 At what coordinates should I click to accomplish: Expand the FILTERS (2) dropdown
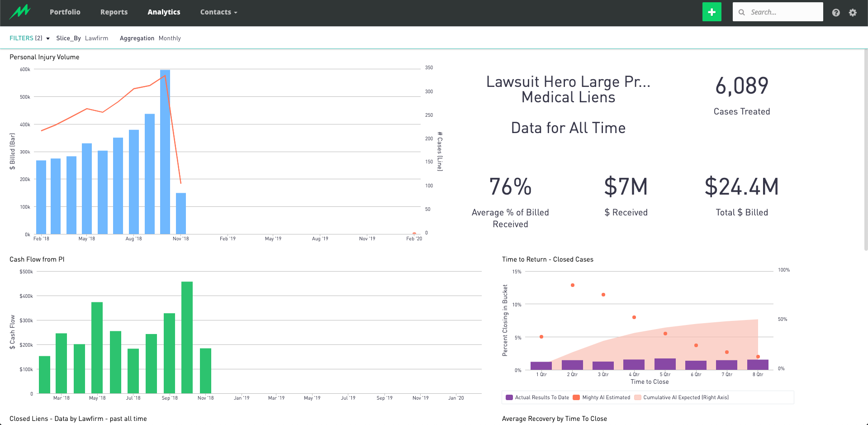[x=29, y=38]
